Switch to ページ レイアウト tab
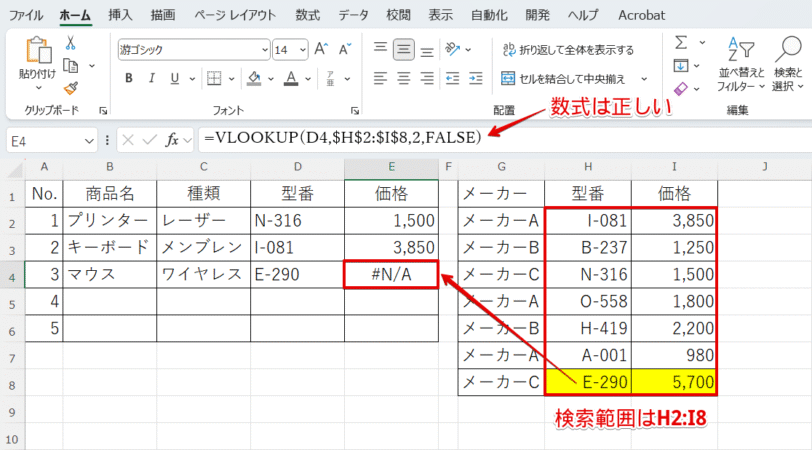The height and width of the screenshot is (450, 812). pyautogui.click(x=235, y=15)
